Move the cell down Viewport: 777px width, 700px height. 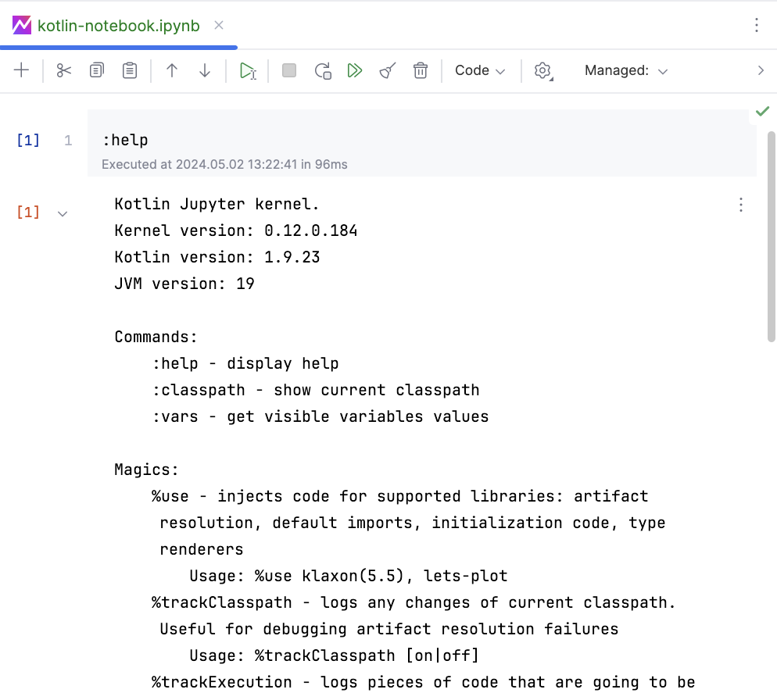(204, 70)
